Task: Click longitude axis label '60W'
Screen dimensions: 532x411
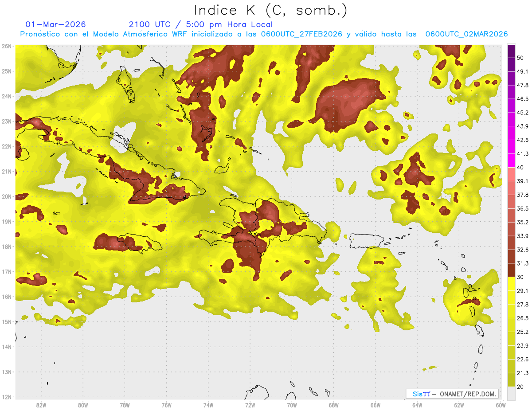Action: [501, 405]
